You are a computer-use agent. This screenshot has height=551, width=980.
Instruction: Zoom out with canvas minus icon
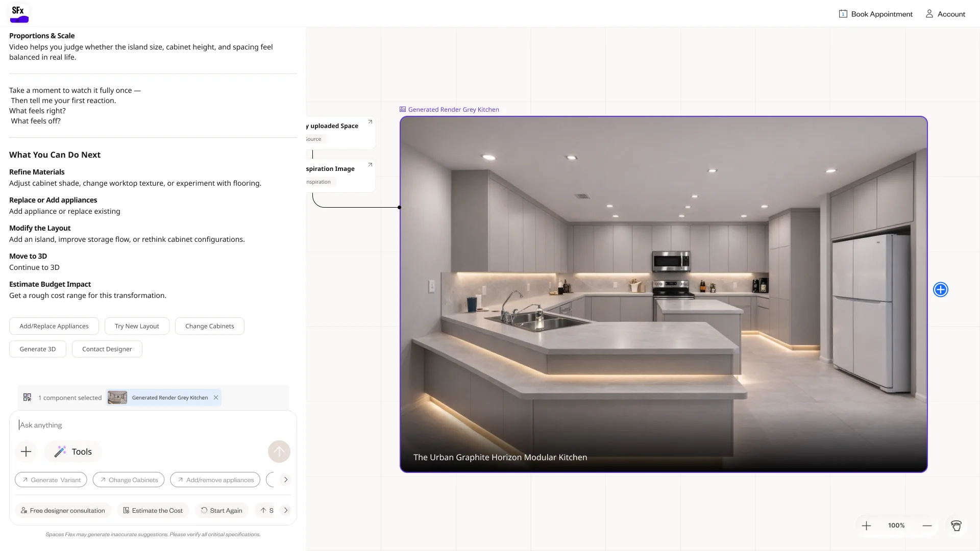927,525
